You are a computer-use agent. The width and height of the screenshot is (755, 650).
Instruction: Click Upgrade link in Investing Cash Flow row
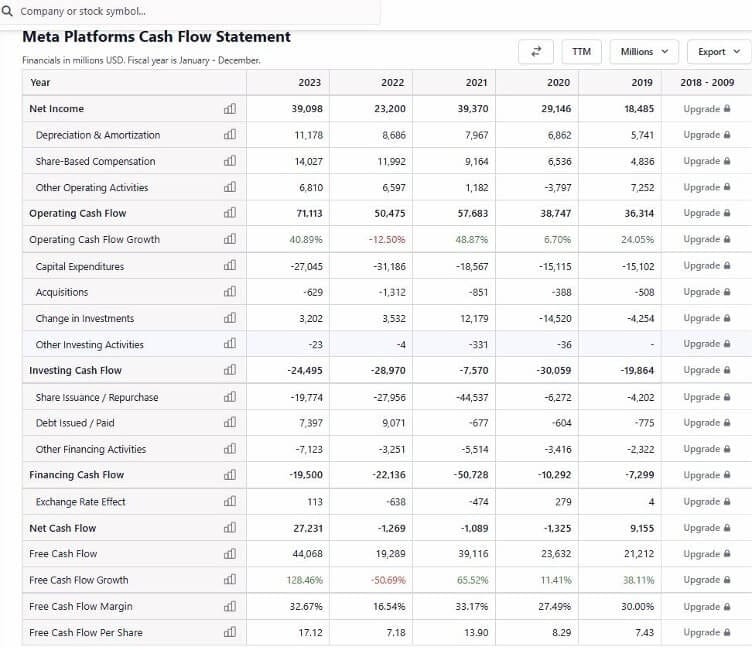706,370
